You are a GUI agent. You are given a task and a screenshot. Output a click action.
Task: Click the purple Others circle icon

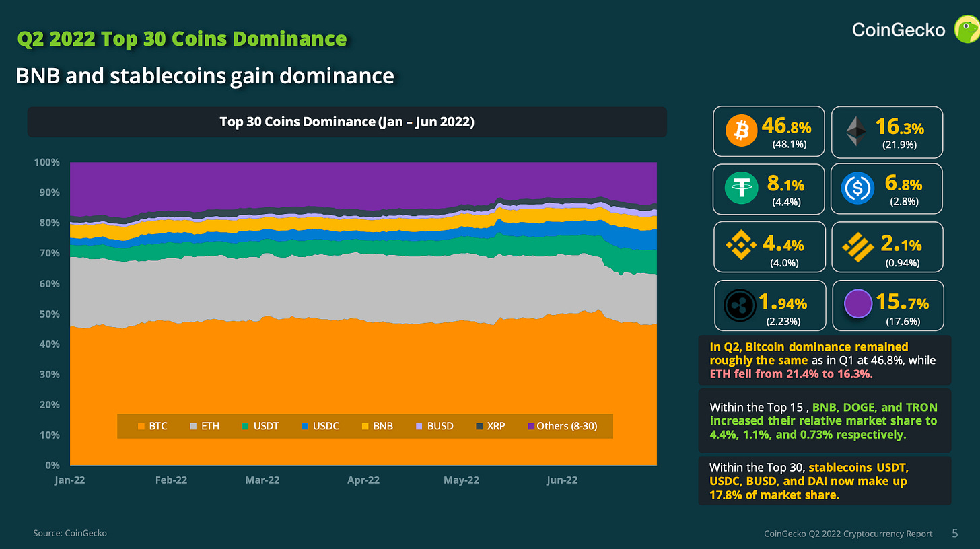[x=860, y=305]
